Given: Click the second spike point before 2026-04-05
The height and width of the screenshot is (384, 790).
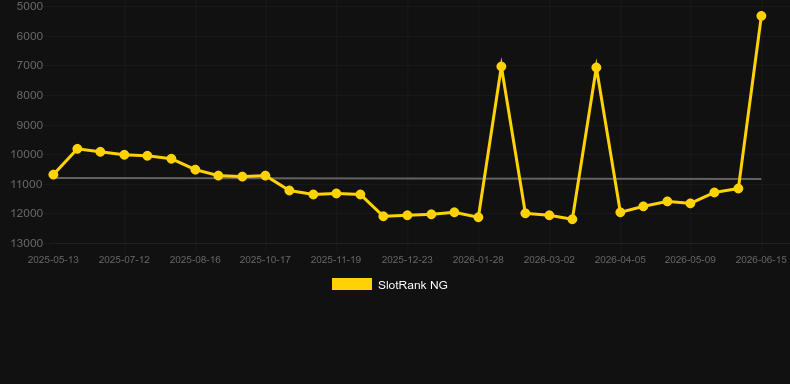Looking at the screenshot, I should [x=596, y=68].
